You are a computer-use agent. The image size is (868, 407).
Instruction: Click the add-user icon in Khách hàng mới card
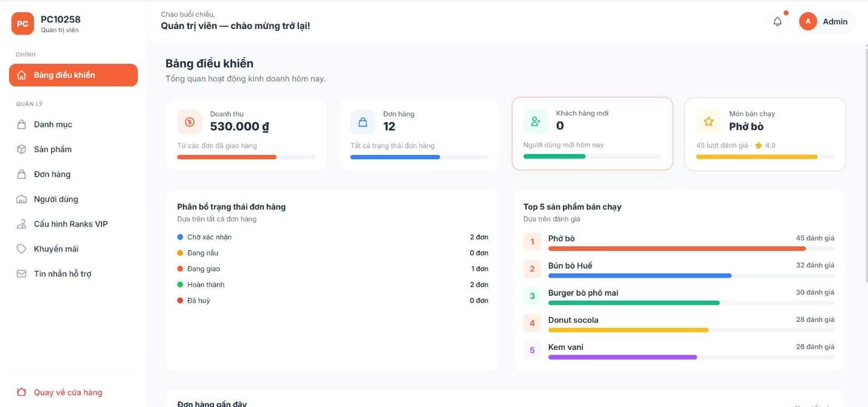pos(536,121)
